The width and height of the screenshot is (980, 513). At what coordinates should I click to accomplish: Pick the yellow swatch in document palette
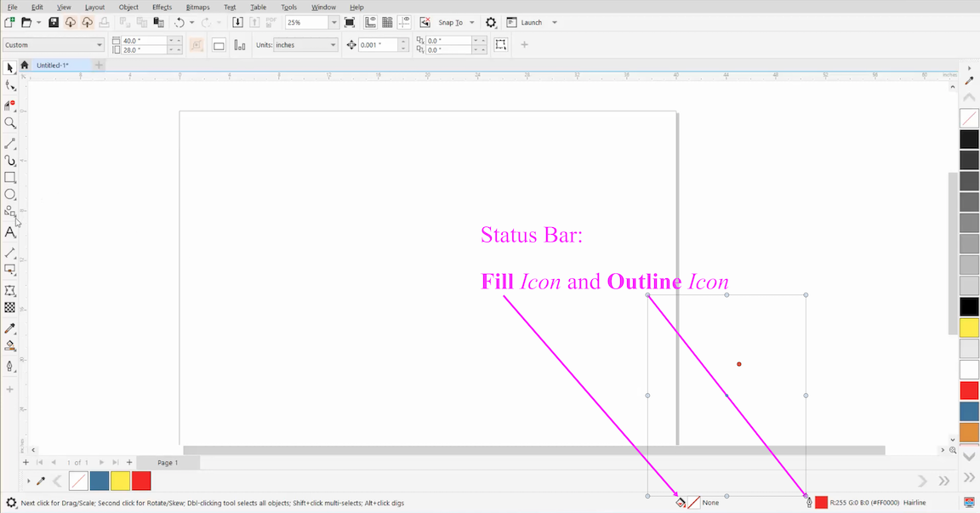coord(121,482)
